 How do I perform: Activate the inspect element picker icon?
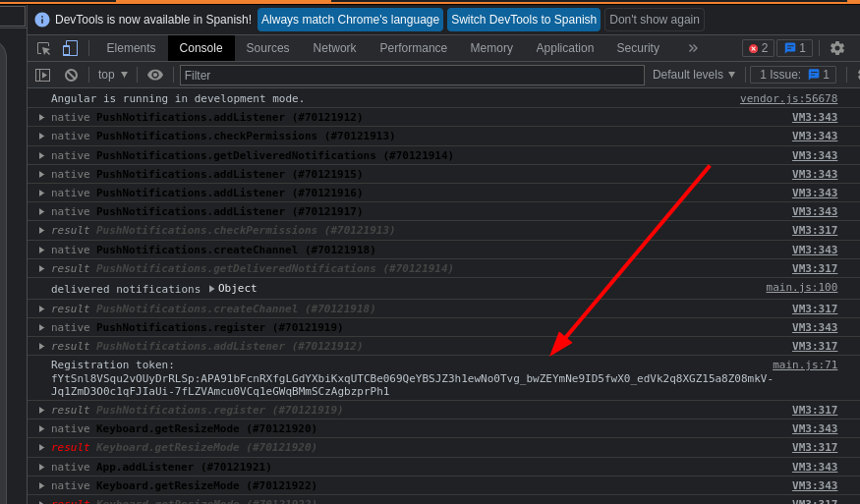tap(44, 48)
